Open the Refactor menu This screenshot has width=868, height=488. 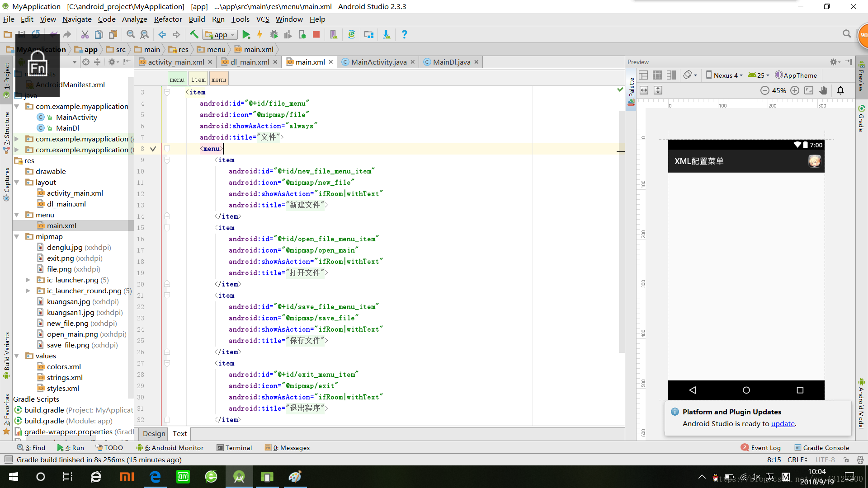[168, 19]
